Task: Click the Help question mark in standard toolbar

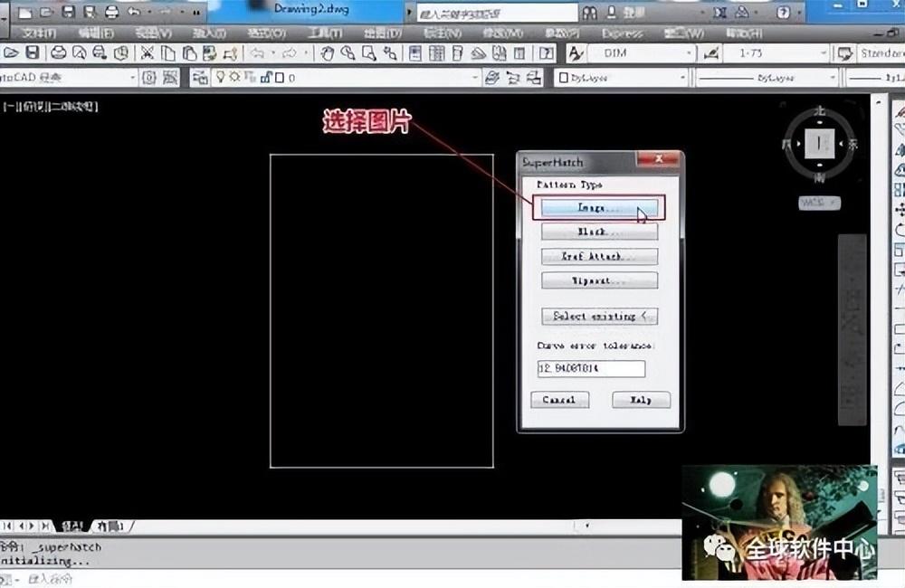Action: (x=546, y=53)
